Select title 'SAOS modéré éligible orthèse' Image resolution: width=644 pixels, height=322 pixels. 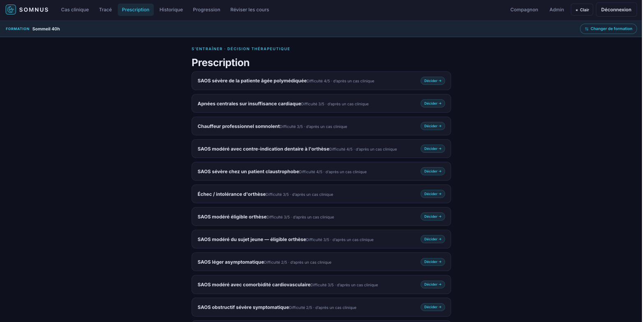233,217
